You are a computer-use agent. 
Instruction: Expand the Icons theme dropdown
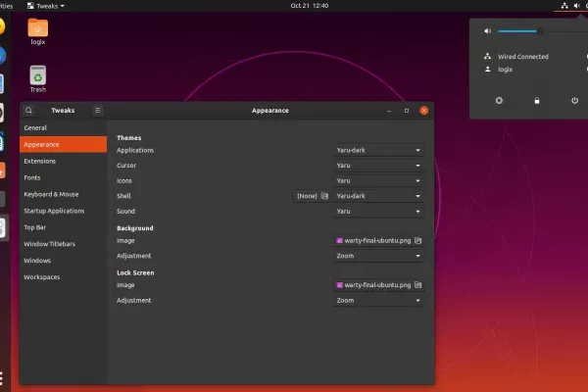[378, 180]
